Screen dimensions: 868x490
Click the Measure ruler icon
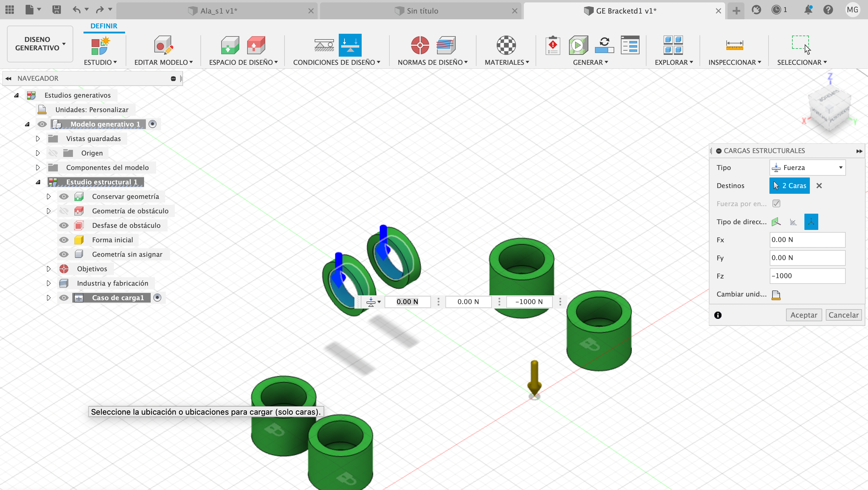tap(734, 45)
